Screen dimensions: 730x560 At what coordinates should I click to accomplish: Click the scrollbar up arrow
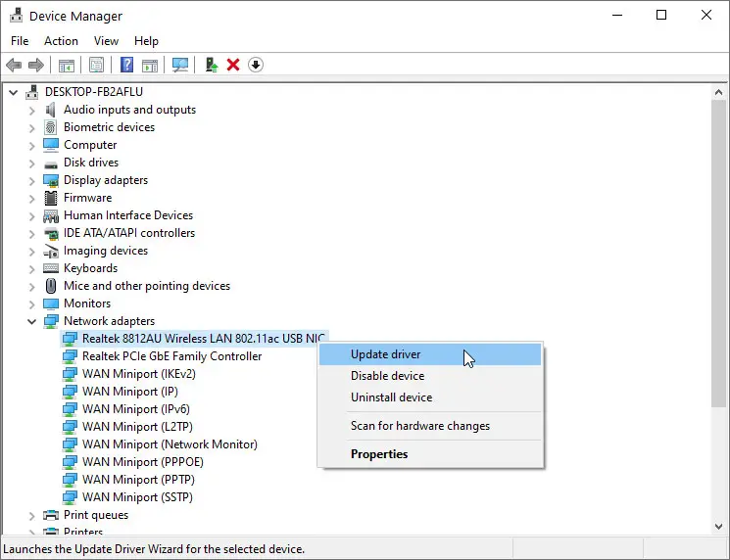(x=718, y=92)
